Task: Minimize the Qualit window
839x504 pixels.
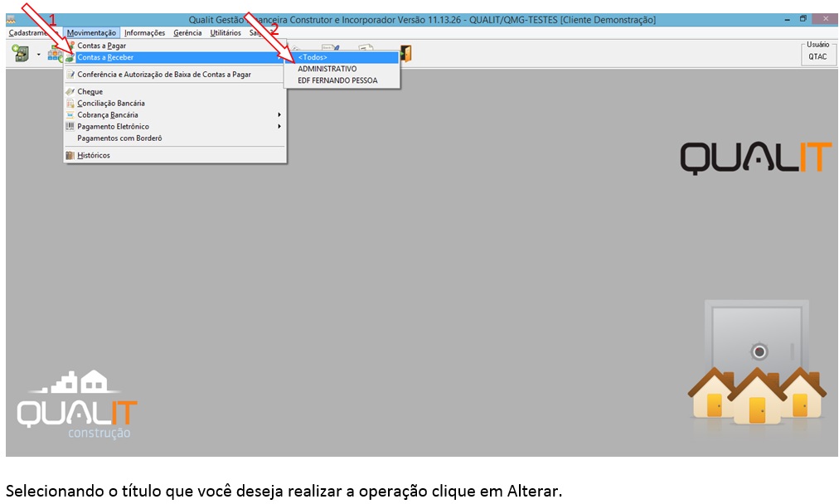Action: tap(787, 19)
